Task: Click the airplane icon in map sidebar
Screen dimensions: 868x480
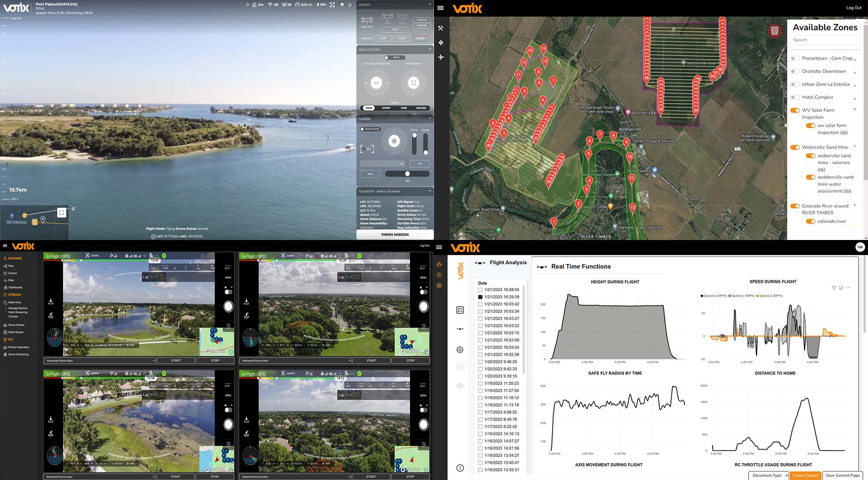Action: coord(441,57)
